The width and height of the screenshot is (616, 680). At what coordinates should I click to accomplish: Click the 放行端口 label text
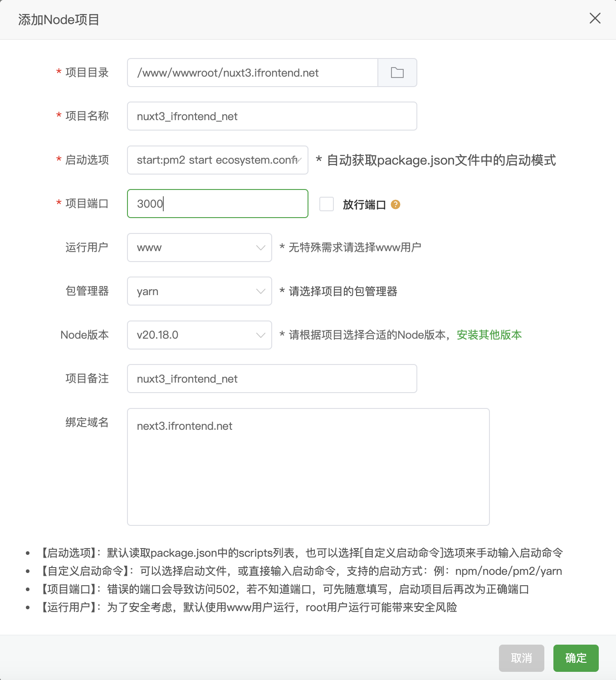(364, 204)
